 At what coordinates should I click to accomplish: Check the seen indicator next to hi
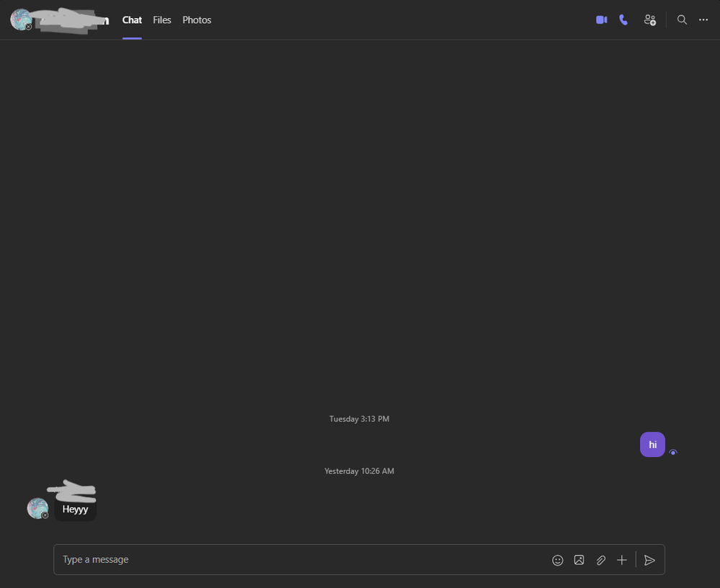pyautogui.click(x=673, y=452)
